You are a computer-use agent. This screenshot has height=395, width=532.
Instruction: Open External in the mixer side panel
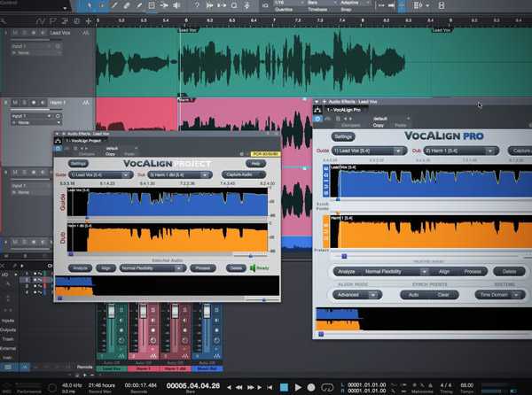(x=7, y=348)
